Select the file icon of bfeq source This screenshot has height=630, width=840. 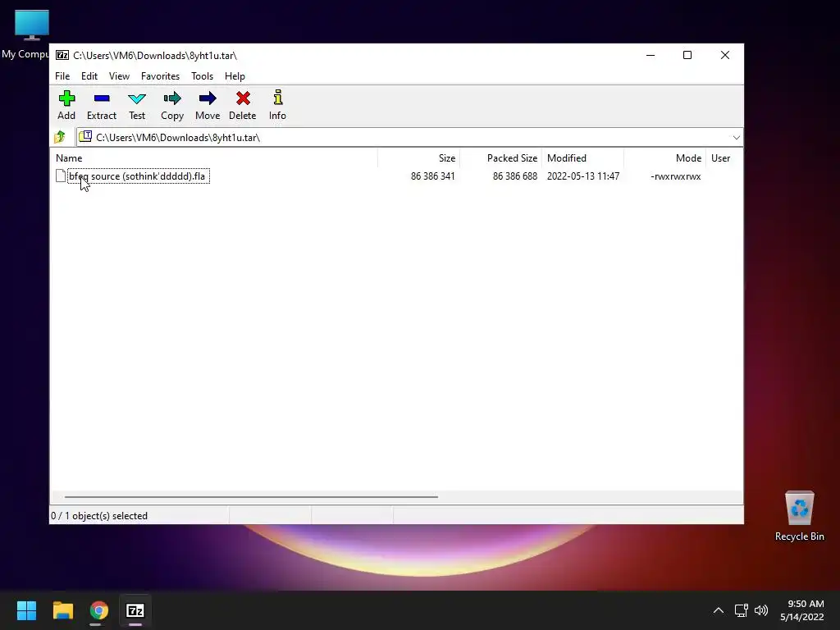(61, 176)
